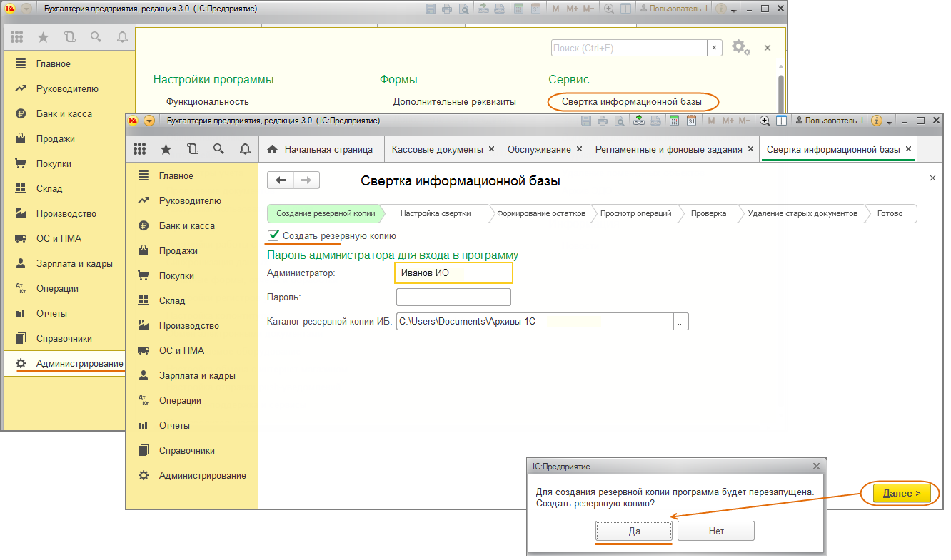Click the notifications bell in front window
Screen dimensions: 951x560
(x=245, y=149)
